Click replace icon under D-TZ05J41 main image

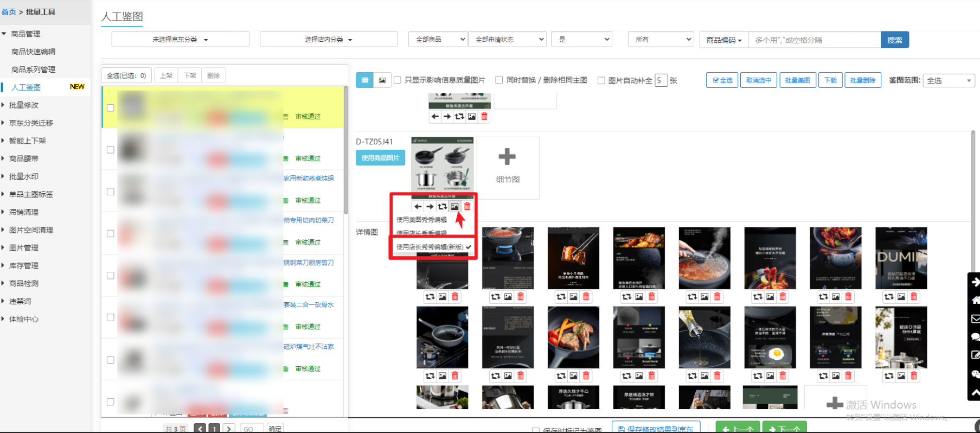pyautogui.click(x=442, y=207)
